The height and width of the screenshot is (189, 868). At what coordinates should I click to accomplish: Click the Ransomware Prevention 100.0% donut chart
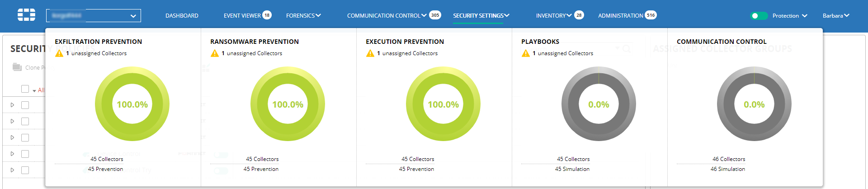click(x=288, y=104)
